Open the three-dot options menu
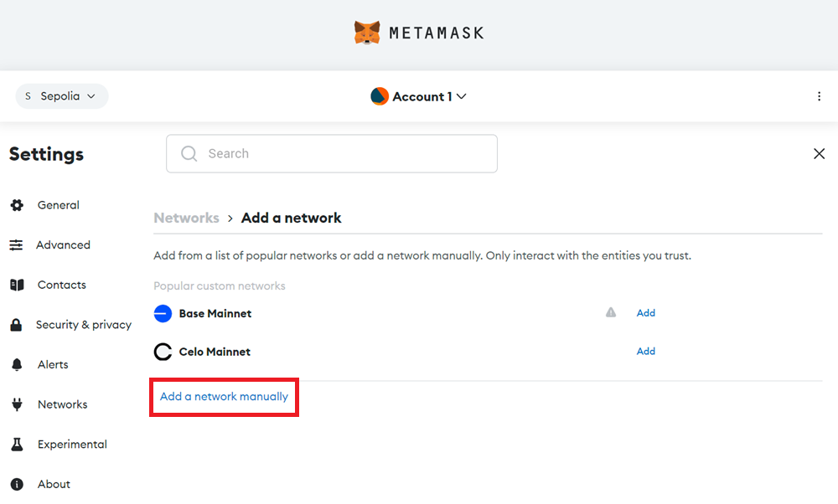The width and height of the screenshot is (838, 504). tap(820, 96)
